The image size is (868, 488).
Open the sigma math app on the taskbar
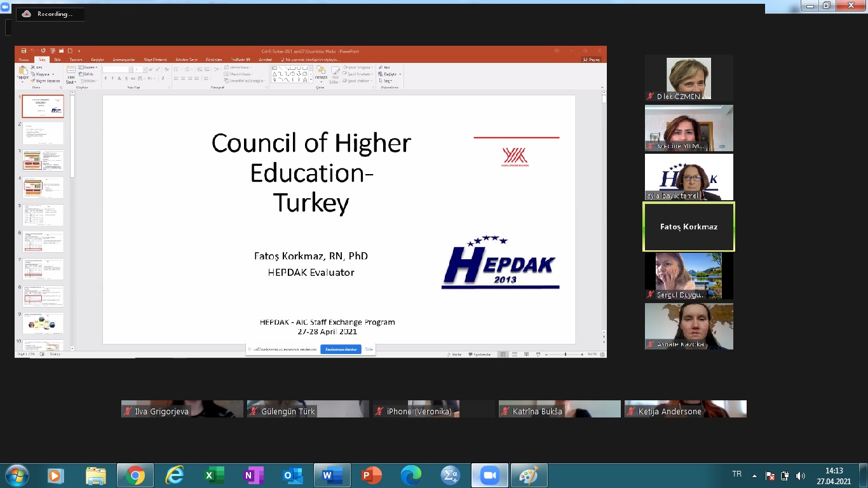(451, 475)
